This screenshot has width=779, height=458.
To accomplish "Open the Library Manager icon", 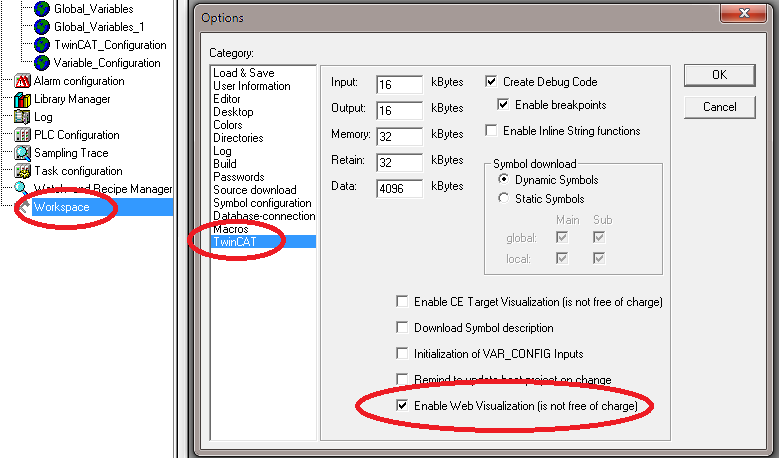I will (x=22, y=99).
